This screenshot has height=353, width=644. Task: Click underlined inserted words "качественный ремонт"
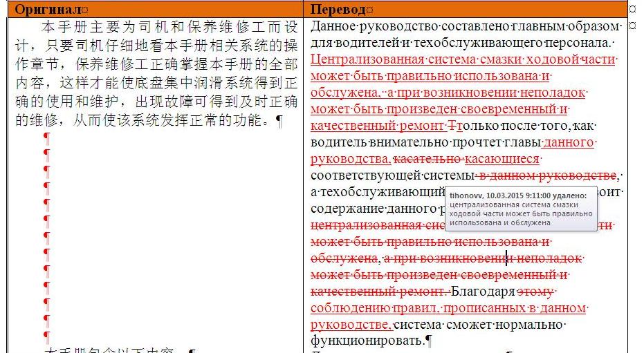[377, 126]
